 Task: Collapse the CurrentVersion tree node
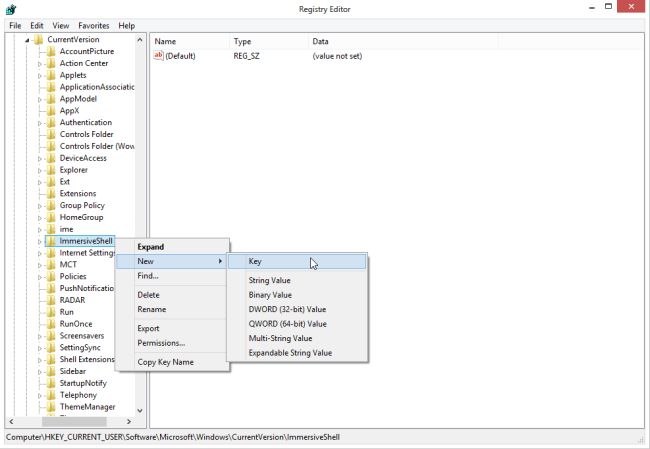pyautogui.click(x=27, y=40)
